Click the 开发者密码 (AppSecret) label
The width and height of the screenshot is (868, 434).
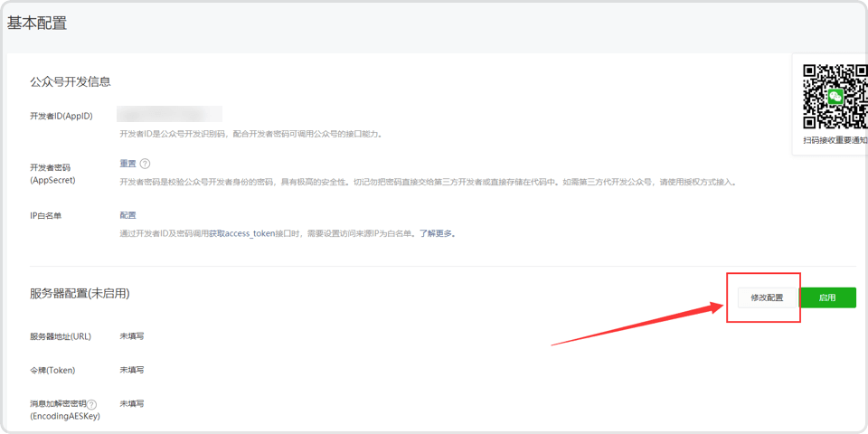point(52,174)
